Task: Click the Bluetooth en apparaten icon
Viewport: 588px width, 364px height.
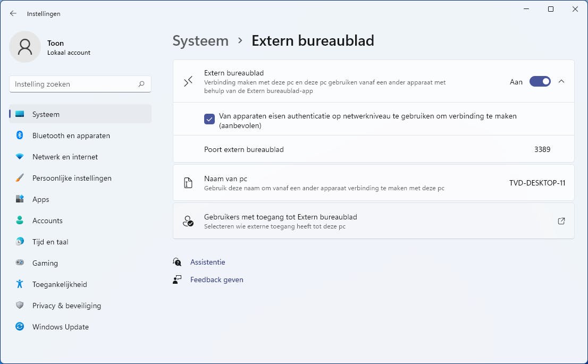Action: (x=20, y=136)
